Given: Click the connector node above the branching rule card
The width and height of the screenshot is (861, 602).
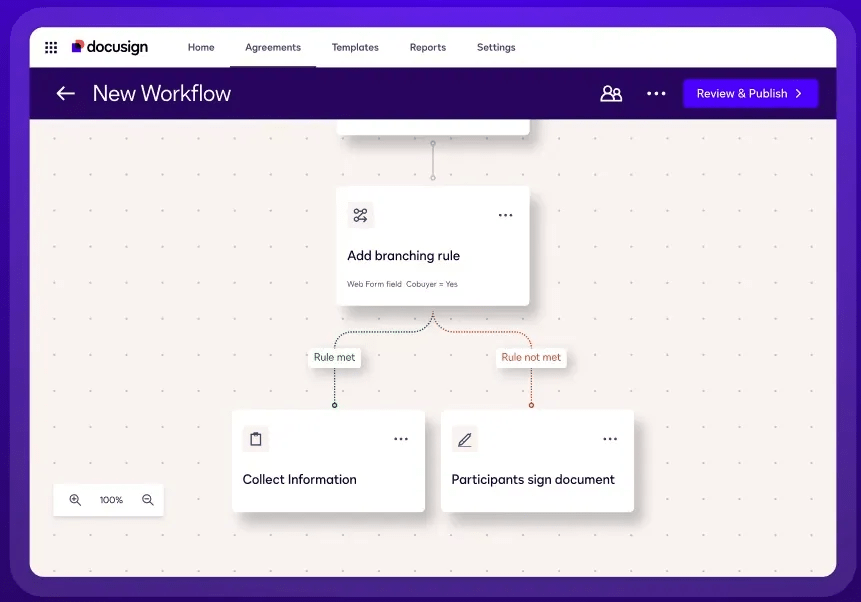Looking at the screenshot, I should point(433,178).
